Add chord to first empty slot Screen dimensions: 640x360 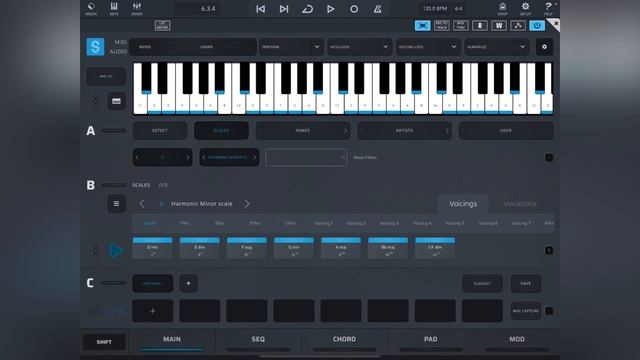(153, 311)
